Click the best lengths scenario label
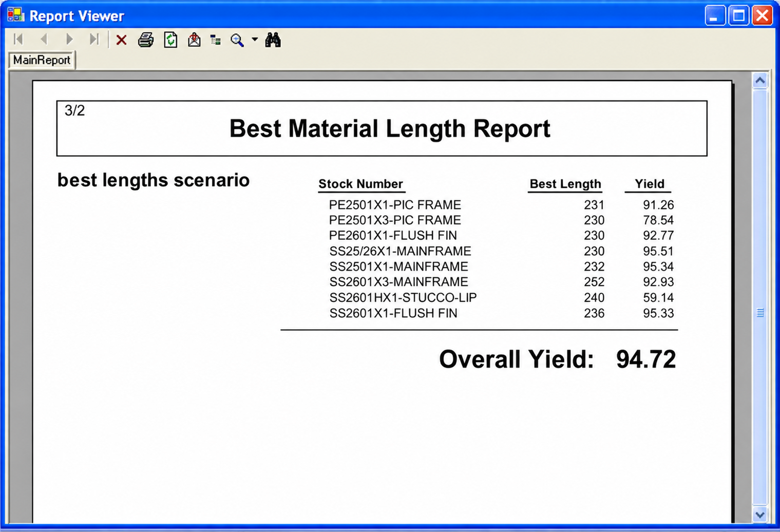Viewport: 780px width, 532px height. click(154, 180)
